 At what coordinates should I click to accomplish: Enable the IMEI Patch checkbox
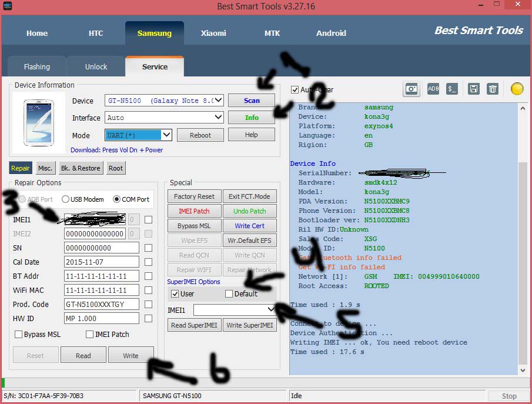tap(89, 335)
